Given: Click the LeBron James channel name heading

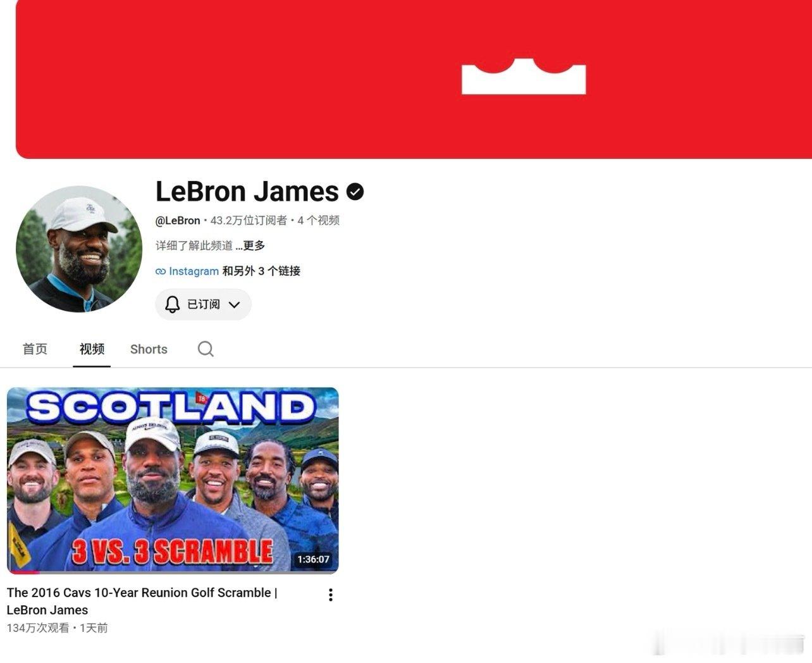Looking at the screenshot, I should click(x=247, y=191).
